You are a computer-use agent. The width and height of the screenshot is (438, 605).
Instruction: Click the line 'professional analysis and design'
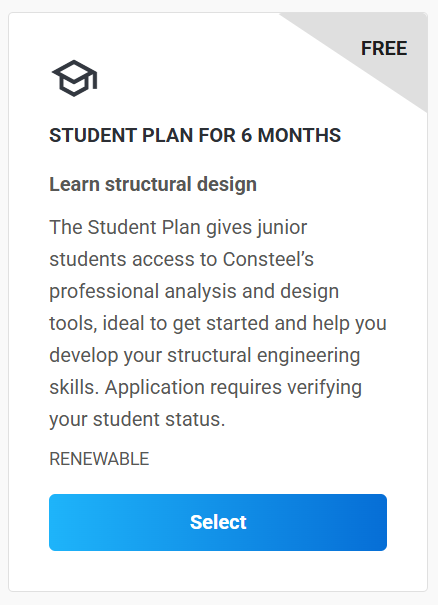click(x=194, y=291)
